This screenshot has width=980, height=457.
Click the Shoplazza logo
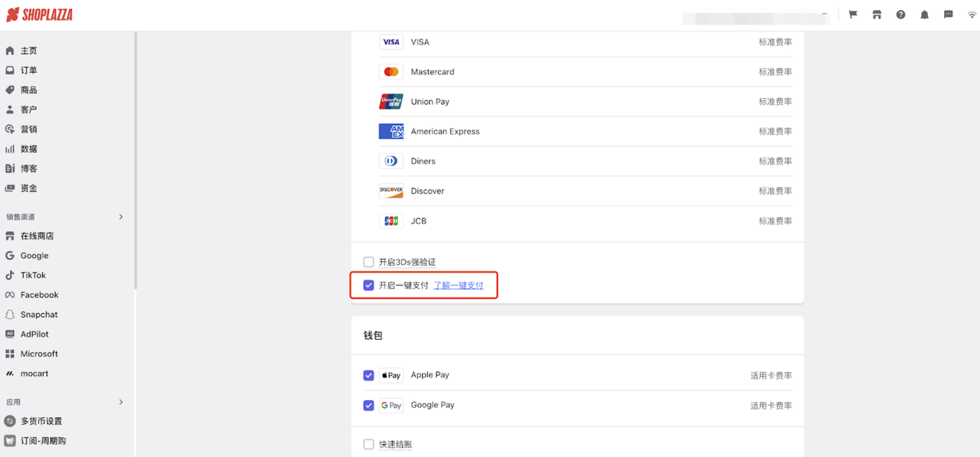pos(40,15)
